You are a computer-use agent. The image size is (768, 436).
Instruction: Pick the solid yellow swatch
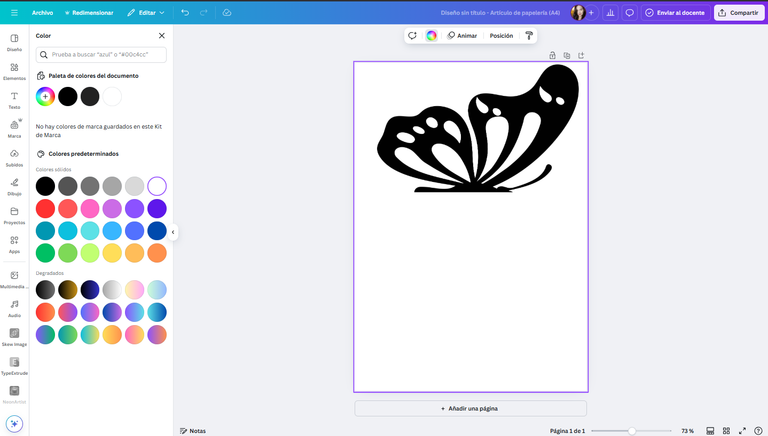(112, 253)
